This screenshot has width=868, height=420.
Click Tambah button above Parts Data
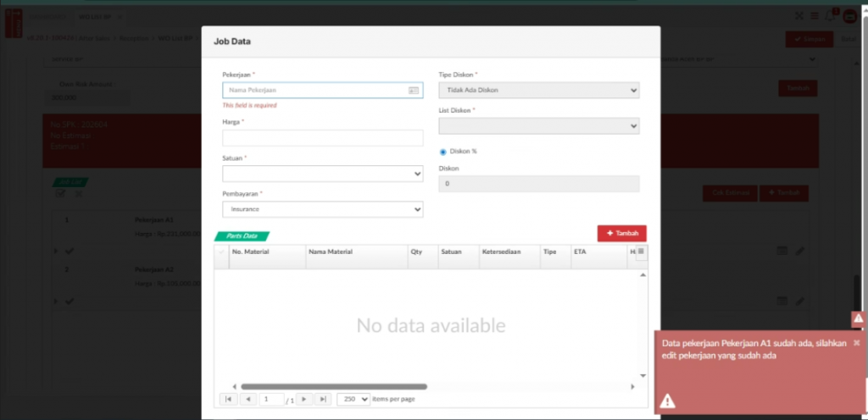tap(621, 233)
